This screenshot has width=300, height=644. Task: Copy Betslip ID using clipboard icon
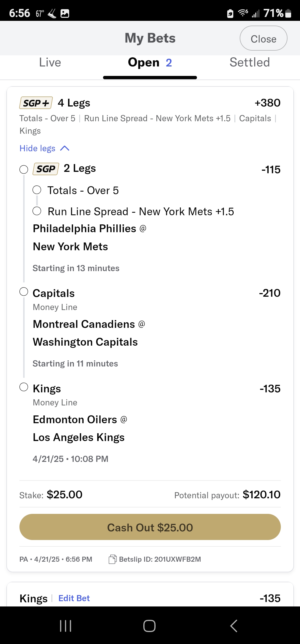(x=112, y=559)
